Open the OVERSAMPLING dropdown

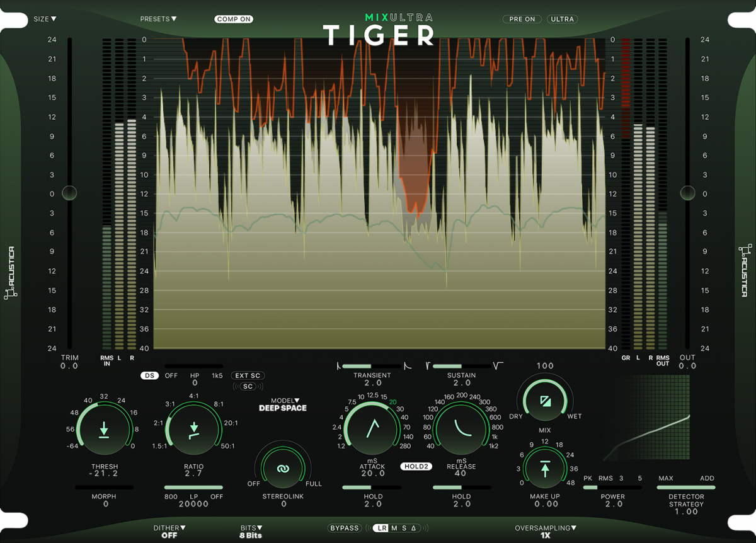(546, 528)
